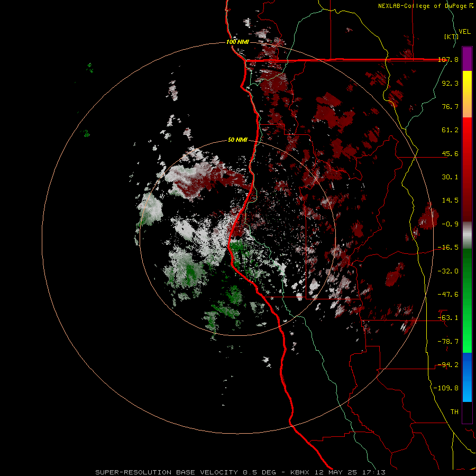Click the Super-Resolution Base Velocity caption
The image size is (476, 476).
tap(240, 472)
